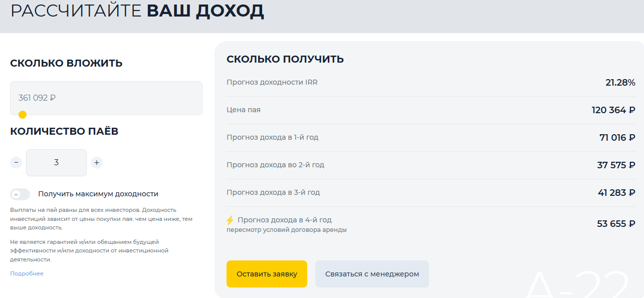Click the 'пересмотр условий договора аренды' note
644x298 pixels.
tap(286, 230)
